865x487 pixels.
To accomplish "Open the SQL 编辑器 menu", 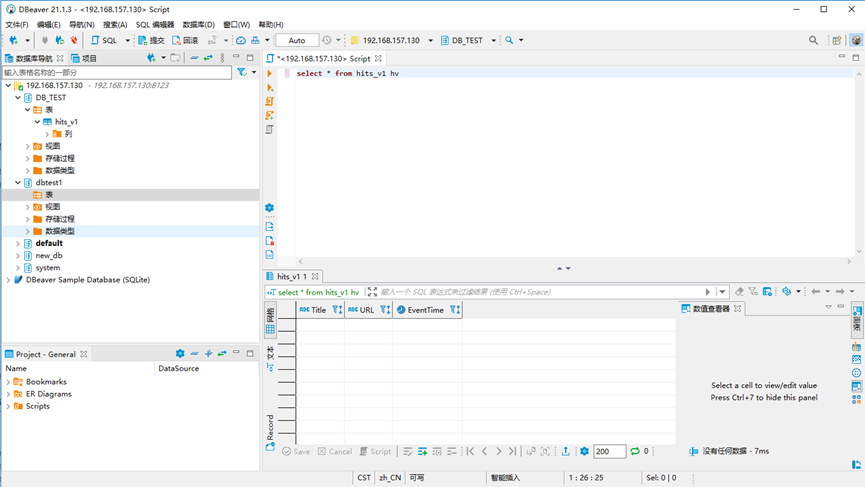I will point(155,25).
